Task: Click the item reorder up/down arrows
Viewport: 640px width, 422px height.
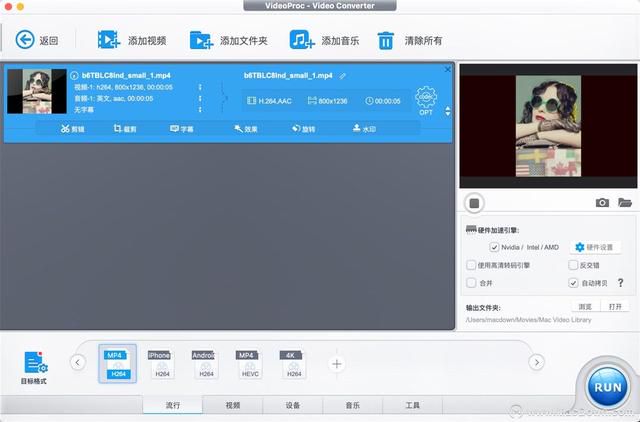Action: pyautogui.click(x=448, y=111)
